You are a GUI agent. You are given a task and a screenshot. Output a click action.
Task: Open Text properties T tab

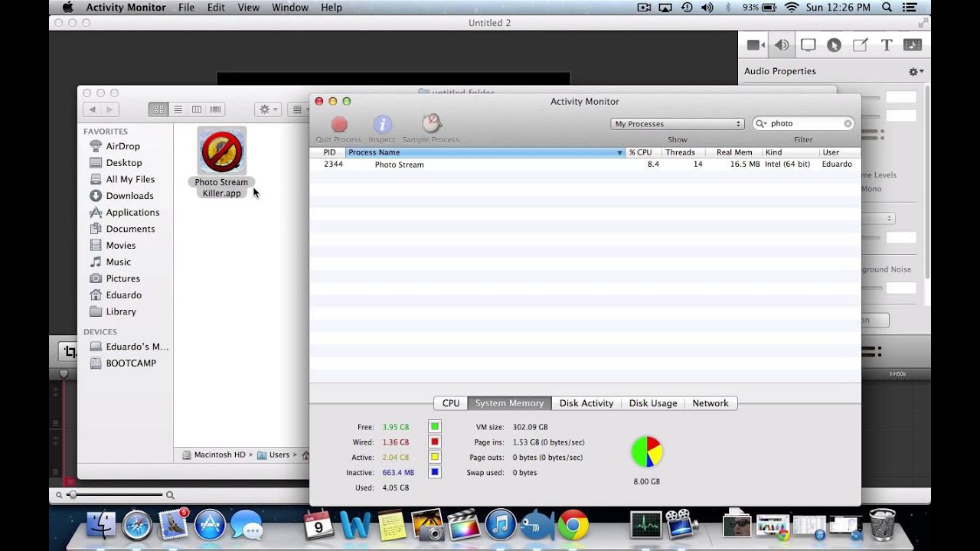click(887, 45)
